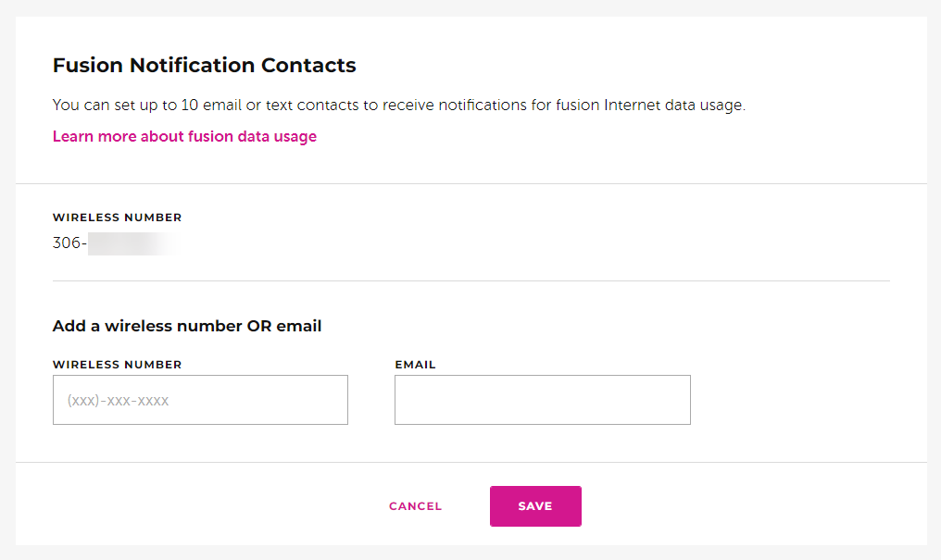Focus the empty EMAIL text box
Viewport: 941px width, 560px height.
pyautogui.click(x=542, y=399)
